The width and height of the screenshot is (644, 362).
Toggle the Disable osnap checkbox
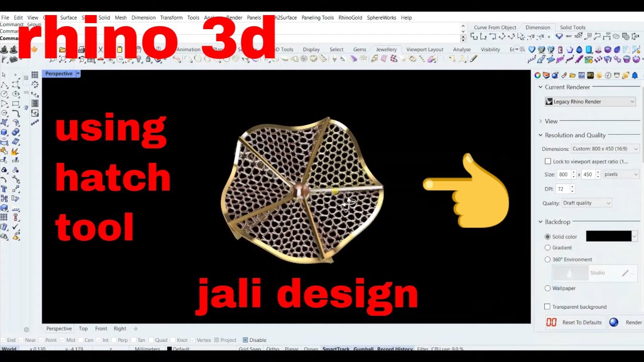pos(246,340)
